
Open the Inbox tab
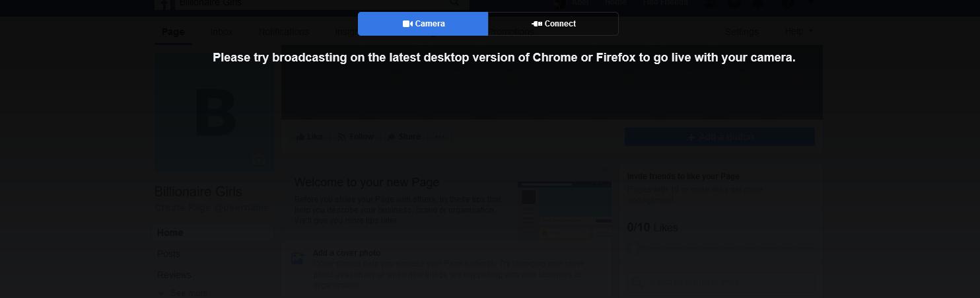[221, 32]
